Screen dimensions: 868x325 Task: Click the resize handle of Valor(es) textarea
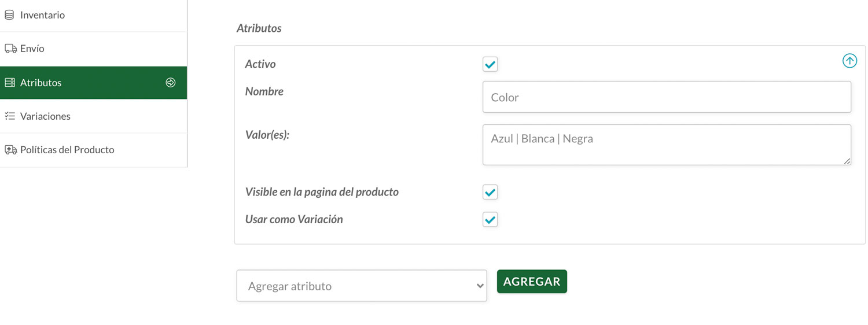click(847, 161)
